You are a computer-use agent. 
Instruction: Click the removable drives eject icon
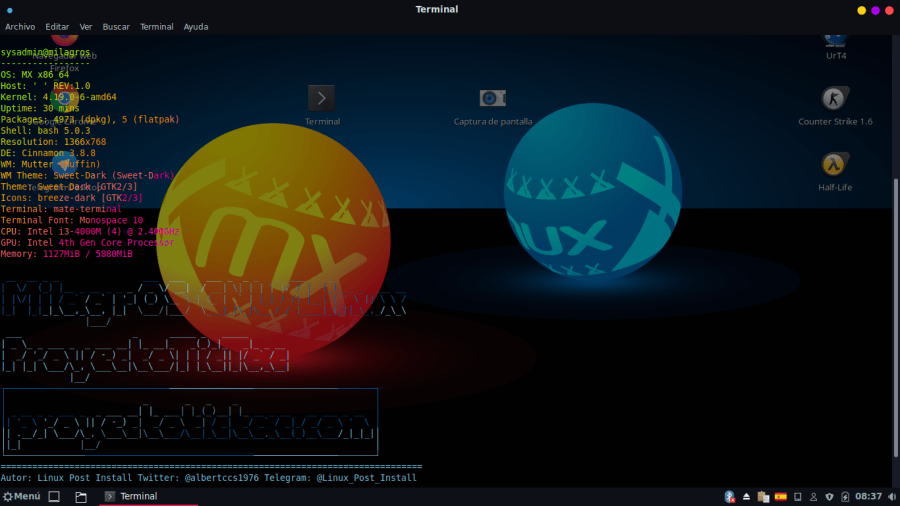tap(747, 496)
